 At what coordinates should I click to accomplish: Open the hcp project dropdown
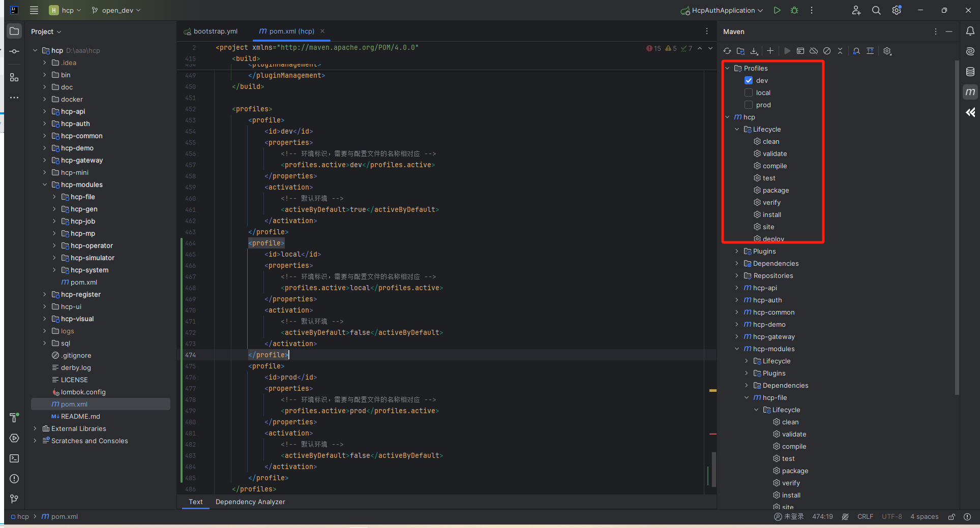[65, 10]
